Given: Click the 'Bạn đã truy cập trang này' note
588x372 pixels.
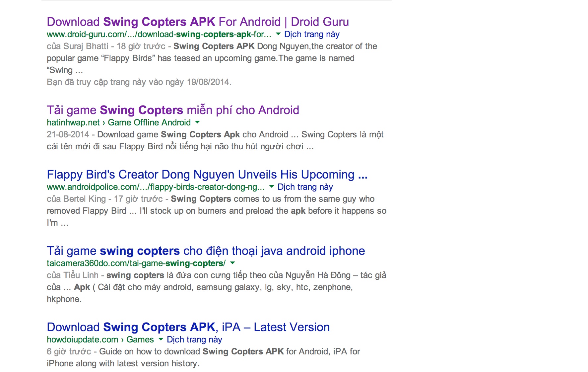Looking at the screenshot, I should (x=139, y=82).
